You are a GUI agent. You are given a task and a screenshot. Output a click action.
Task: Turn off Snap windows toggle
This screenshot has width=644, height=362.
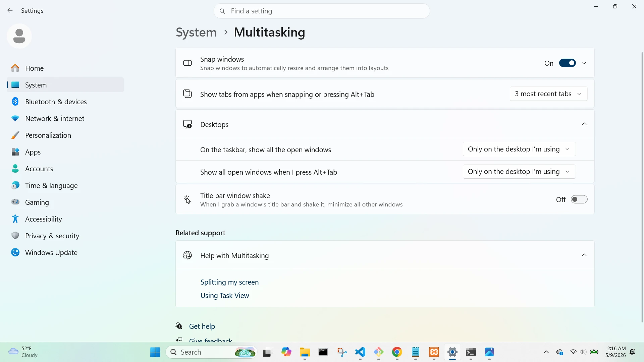click(567, 63)
